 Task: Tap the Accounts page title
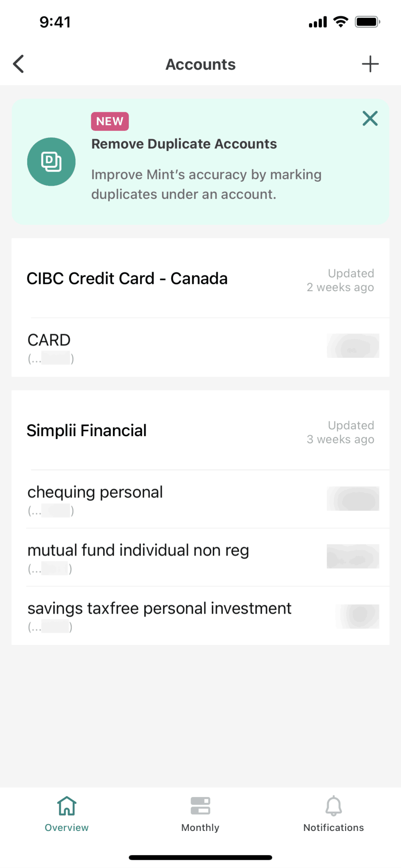[x=200, y=64]
